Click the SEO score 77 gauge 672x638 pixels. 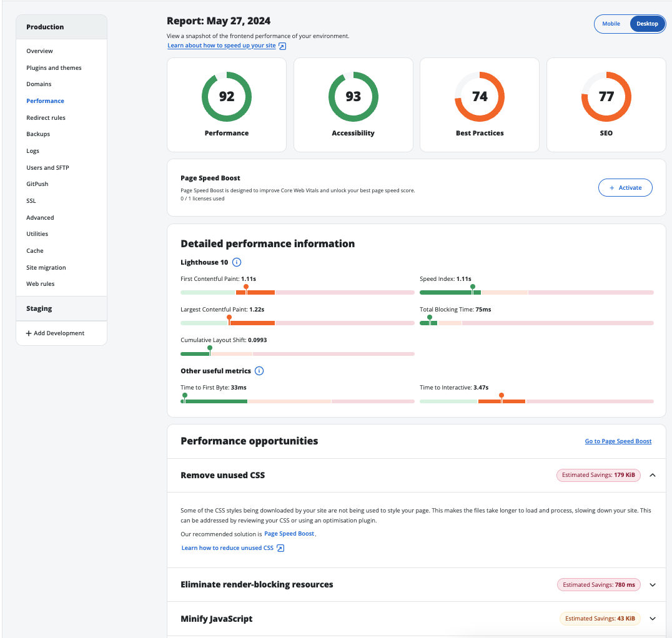tap(606, 97)
